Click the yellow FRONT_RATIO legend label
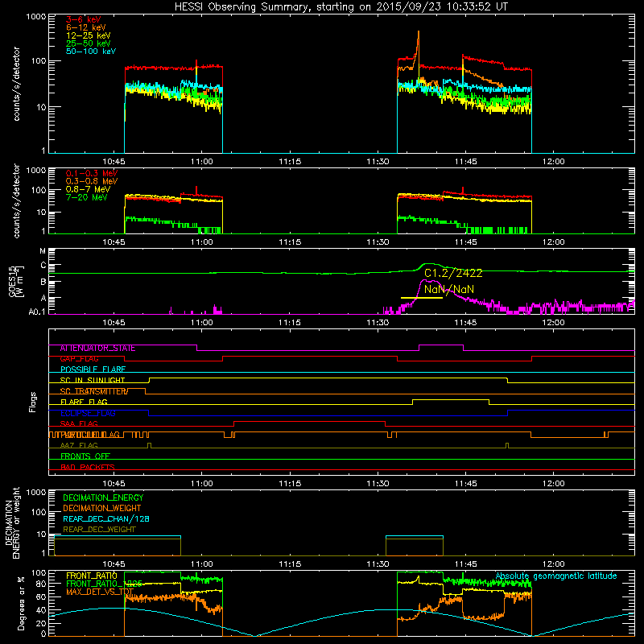Viewport: 644px width, 644px height. point(92,576)
